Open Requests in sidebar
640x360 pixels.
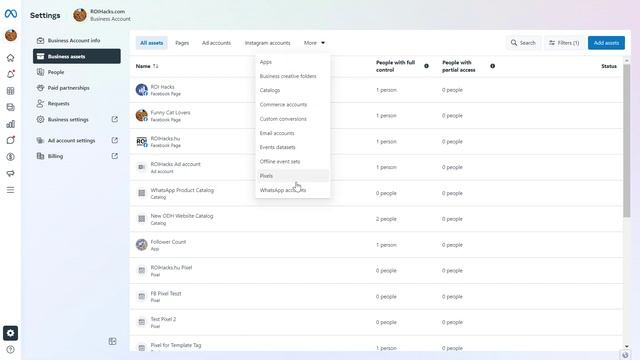(x=77, y=104)
